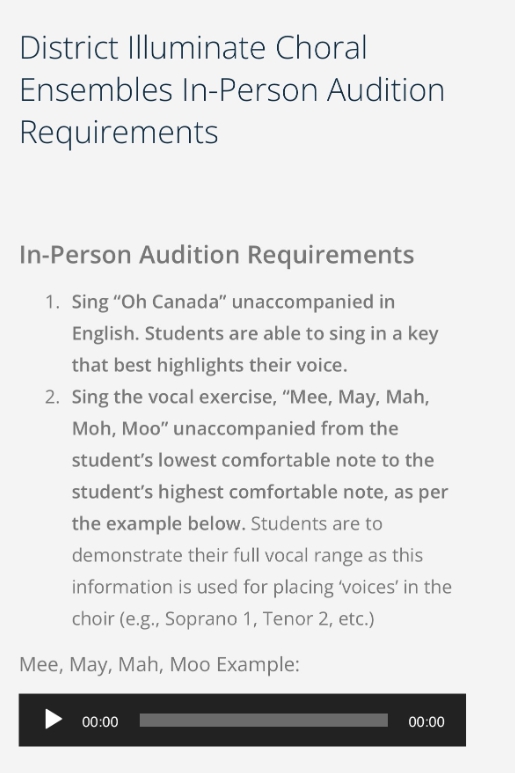Click the total duration 00:00 at player's right end
Viewport: 515px width, 773px height.
click(426, 722)
